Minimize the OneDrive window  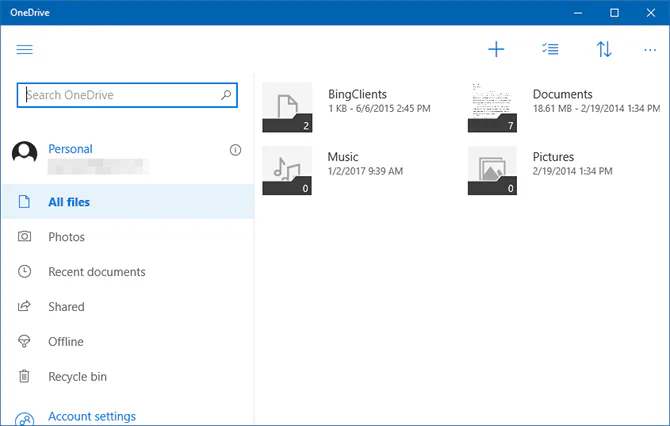[x=578, y=13]
